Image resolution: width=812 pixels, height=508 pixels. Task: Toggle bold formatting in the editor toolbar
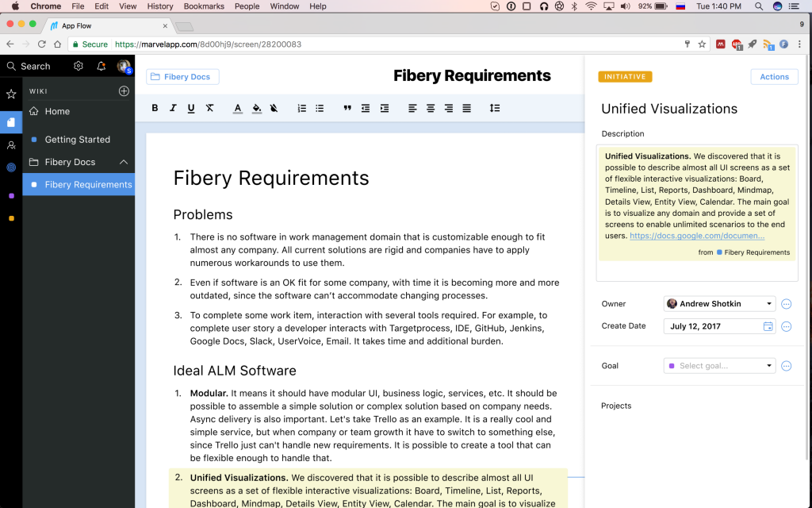pos(155,108)
